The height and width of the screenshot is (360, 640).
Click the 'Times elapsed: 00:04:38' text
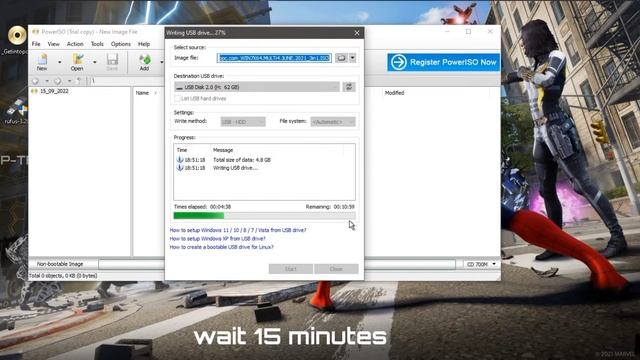202,207
